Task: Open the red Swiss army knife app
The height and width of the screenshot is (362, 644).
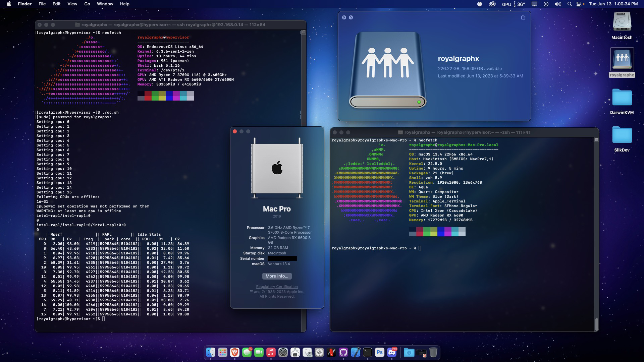Action: (x=331, y=352)
